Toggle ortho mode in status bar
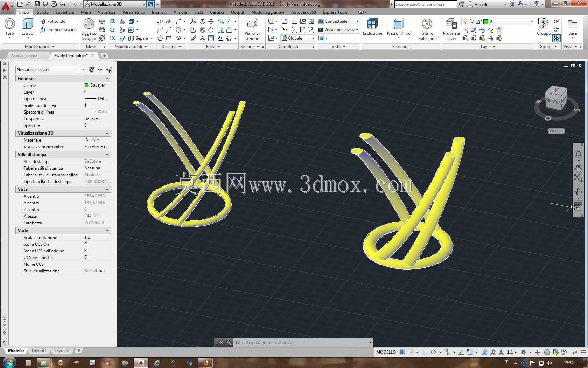Viewport: 588px width, 368px height. tap(425, 352)
